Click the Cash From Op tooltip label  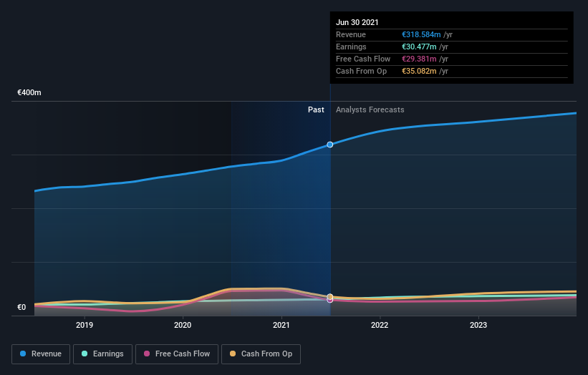(x=361, y=71)
